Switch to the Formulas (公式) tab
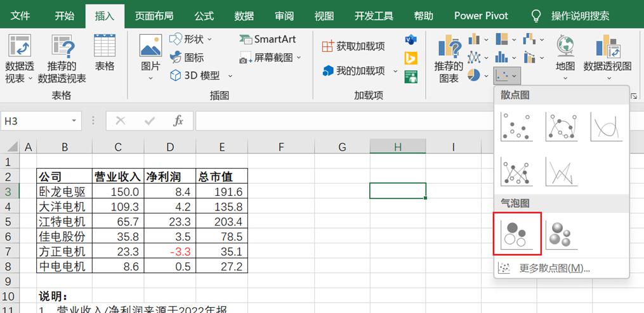The height and width of the screenshot is (313, 644). pyautogui.click(x=204, y=16)
